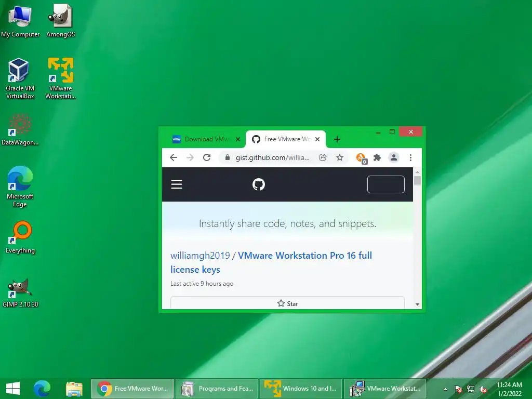The width and height of the screenshot is (532, 399).
Task: Open Chrome profile avatar
Action: pos(394,157)
